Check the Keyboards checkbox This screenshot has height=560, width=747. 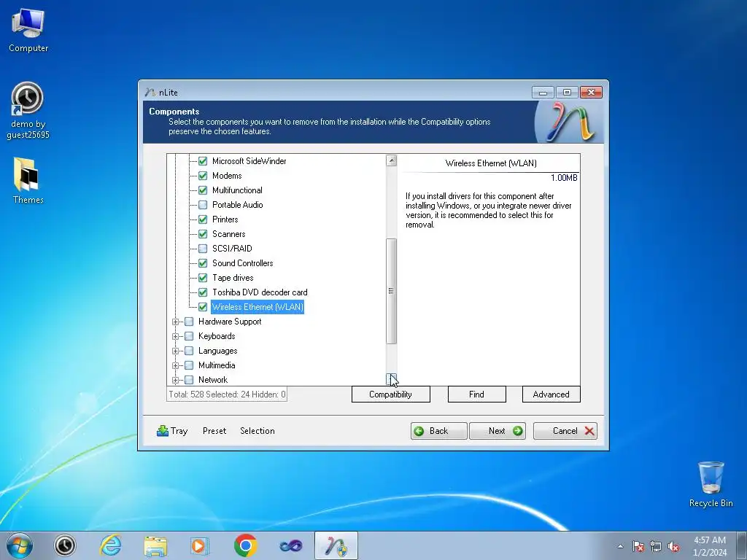[x=189, y=336]
